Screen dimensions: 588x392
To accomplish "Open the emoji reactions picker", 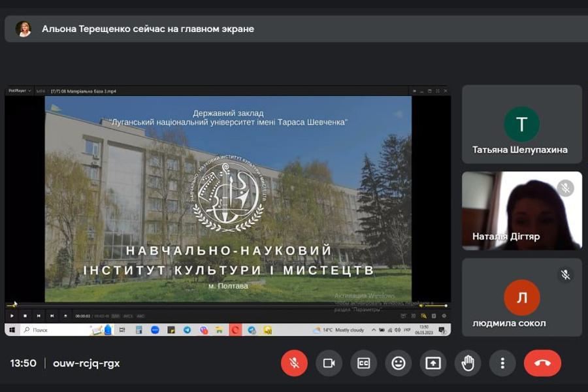I will [399, 363].
